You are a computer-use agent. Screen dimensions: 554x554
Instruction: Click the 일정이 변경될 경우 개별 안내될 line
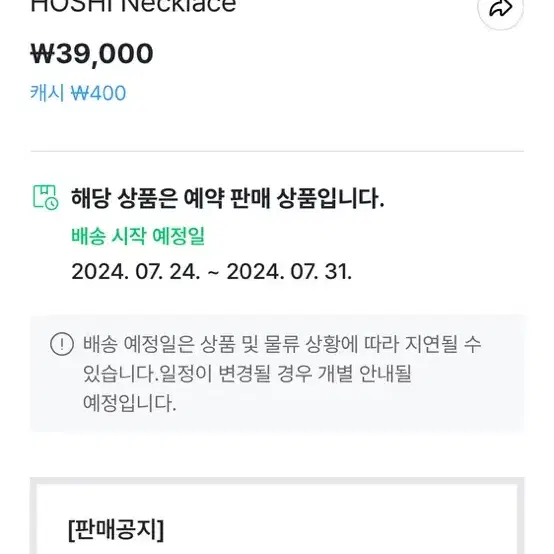point(285,373)
